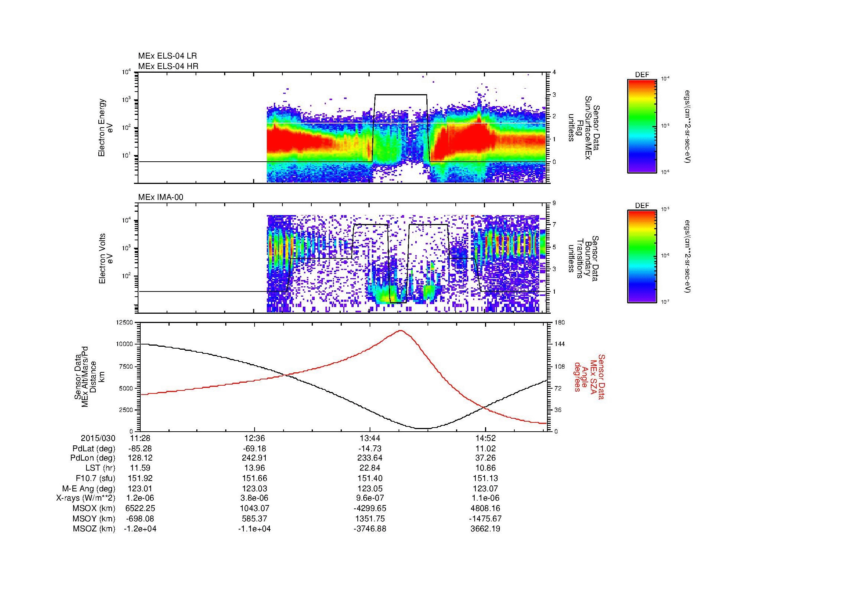Image resolution: width=868 pixels, height=613 pixels.
Task: Click the X-rays value 3.8e-06
Action: [x=255, y=498]
